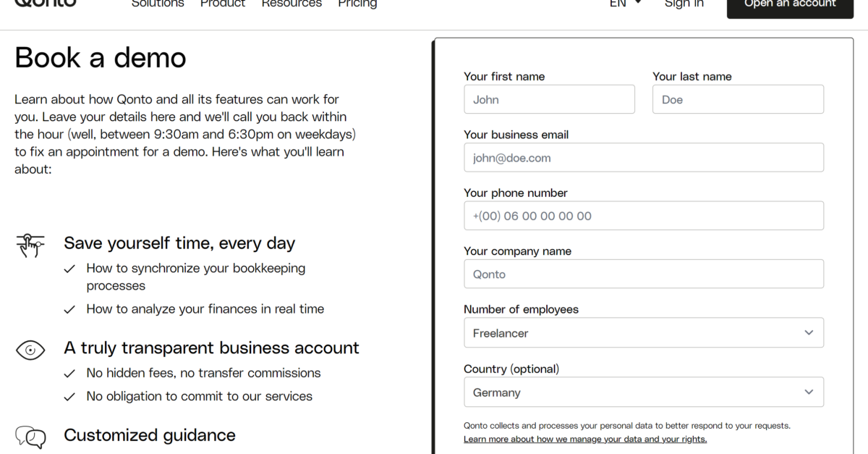Click checkmark next to No hidden fees
This screenshot has height=454, width=868.
pos(69,374)
